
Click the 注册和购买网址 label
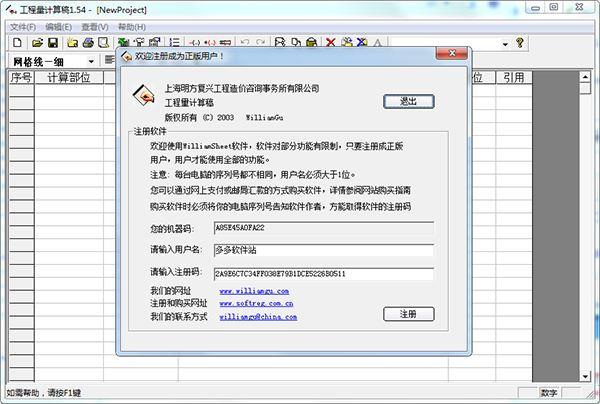179,303
